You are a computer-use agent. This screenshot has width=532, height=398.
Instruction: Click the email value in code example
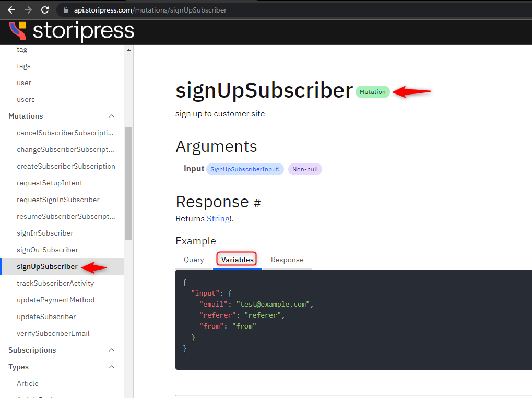[273, 305]
